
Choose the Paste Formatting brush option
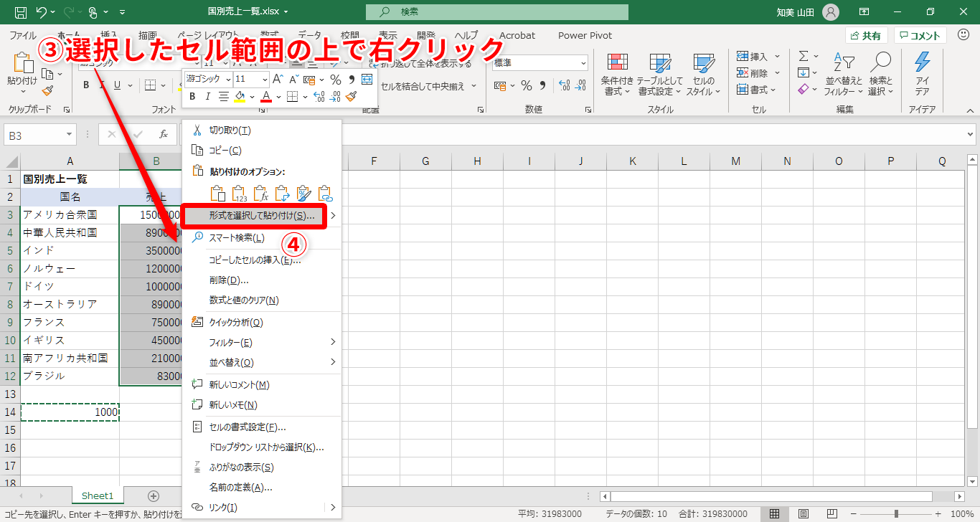tap(303, 193)
